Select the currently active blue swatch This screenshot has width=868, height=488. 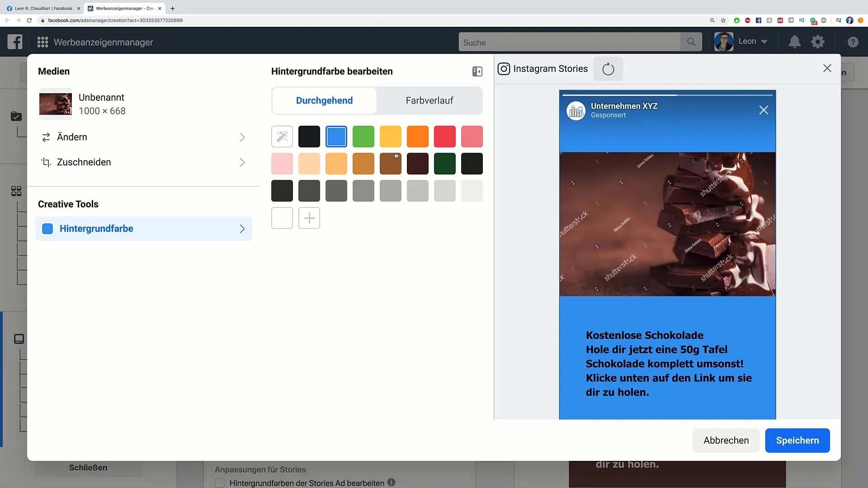coord(336,136)
